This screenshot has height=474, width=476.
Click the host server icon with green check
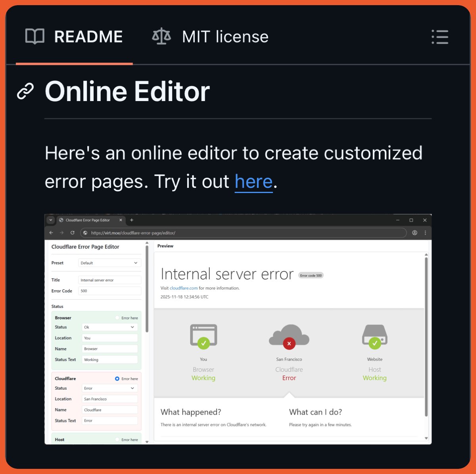pyautogui.click(x=375, y=336)
